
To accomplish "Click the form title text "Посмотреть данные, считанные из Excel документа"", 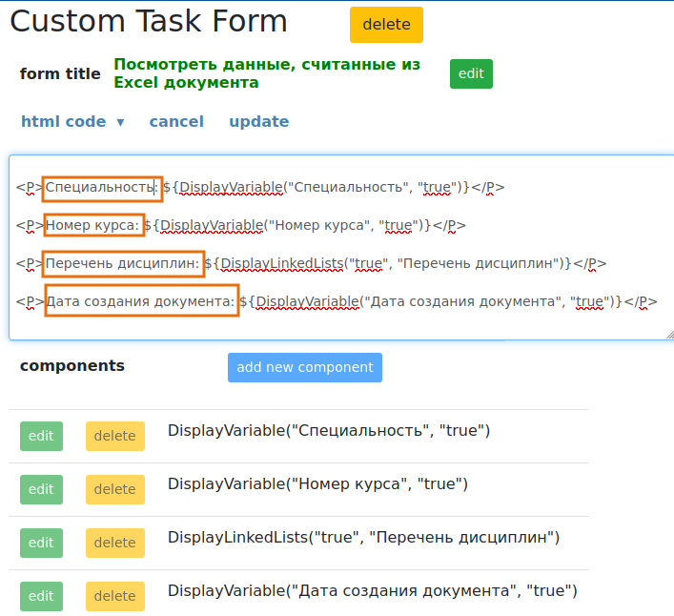I will coord(267,73).
